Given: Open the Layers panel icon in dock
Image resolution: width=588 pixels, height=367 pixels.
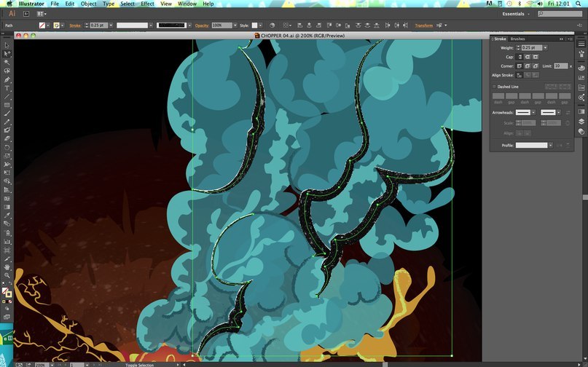Looking at the screenshot, I should (581, 122).
